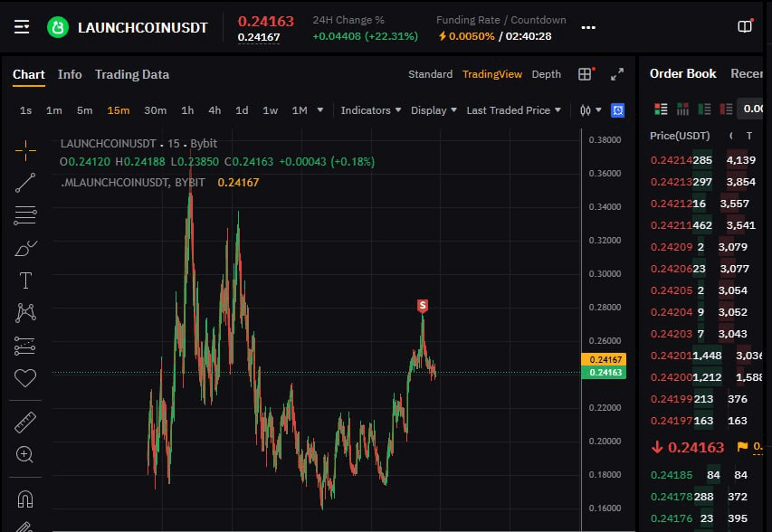Select the 15m timeframe

pyautogui.click(x=119, y=110)
